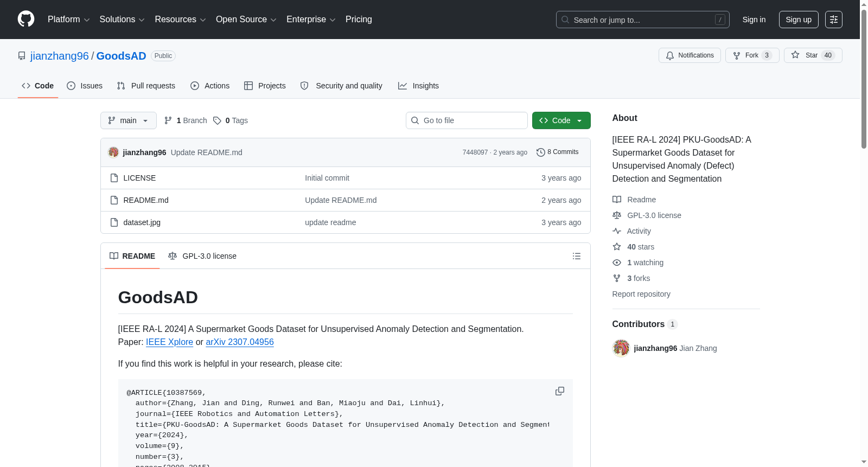Open the update readme commit message

click(x=330, y=222)
